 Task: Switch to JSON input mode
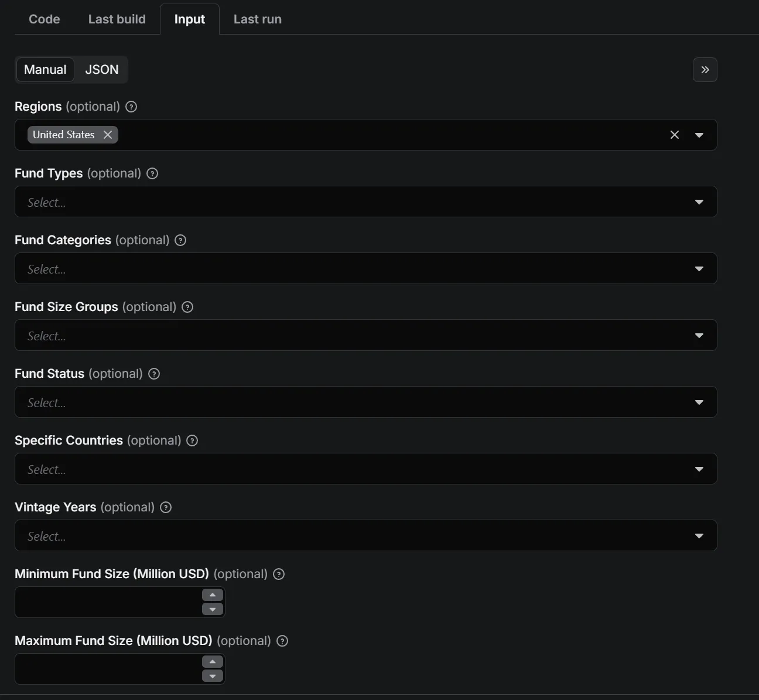[101, 69]
